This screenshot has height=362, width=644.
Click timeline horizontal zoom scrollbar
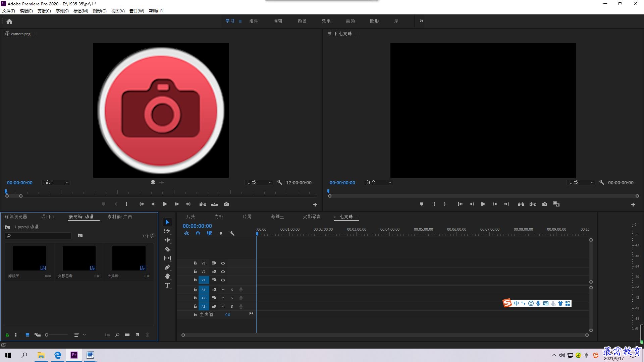385,335
